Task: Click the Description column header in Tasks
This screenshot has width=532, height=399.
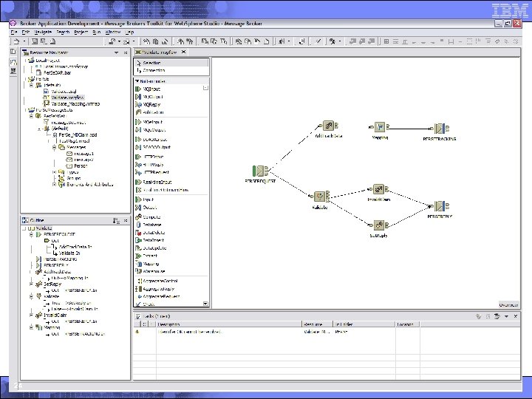Action: point(228,324)
